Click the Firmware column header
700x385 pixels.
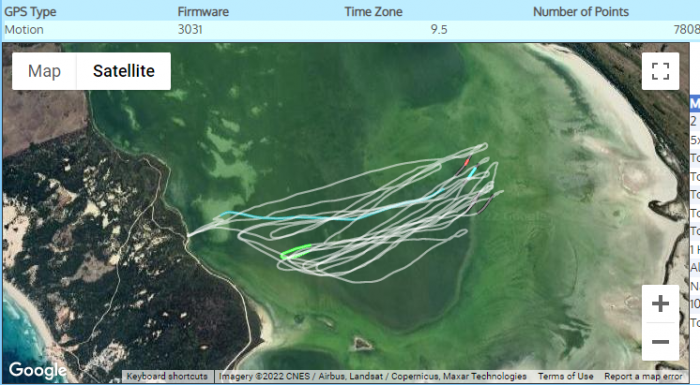203,12
